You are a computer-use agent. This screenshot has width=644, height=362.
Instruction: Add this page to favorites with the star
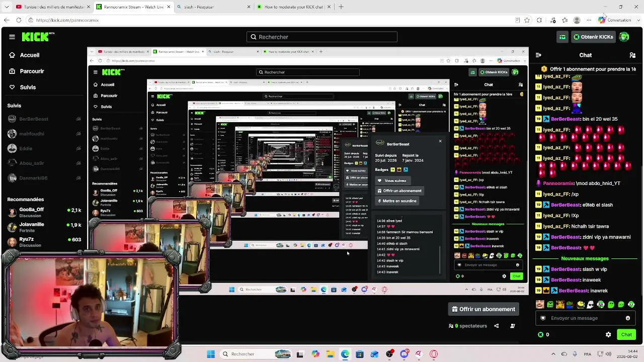[x=527, y=20]
